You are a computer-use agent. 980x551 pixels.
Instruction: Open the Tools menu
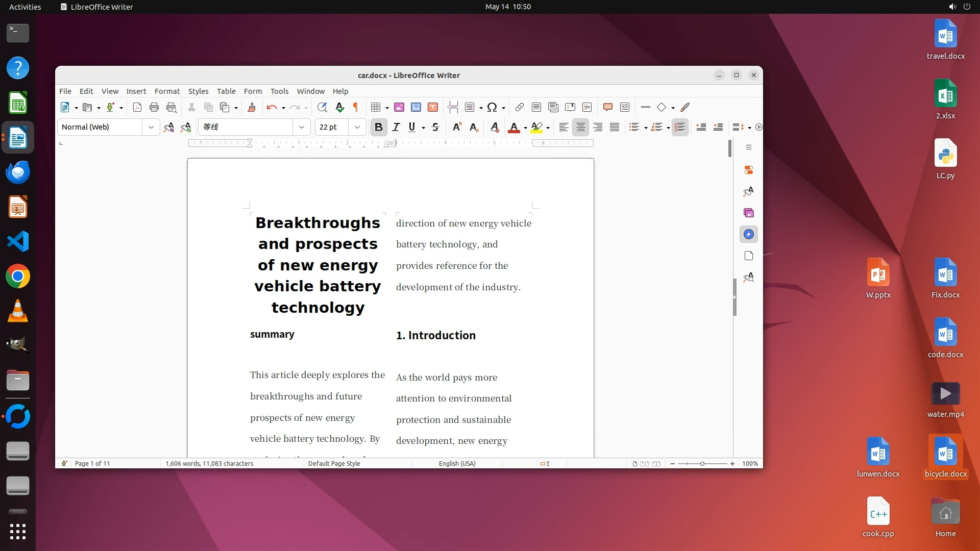point(279,91)
